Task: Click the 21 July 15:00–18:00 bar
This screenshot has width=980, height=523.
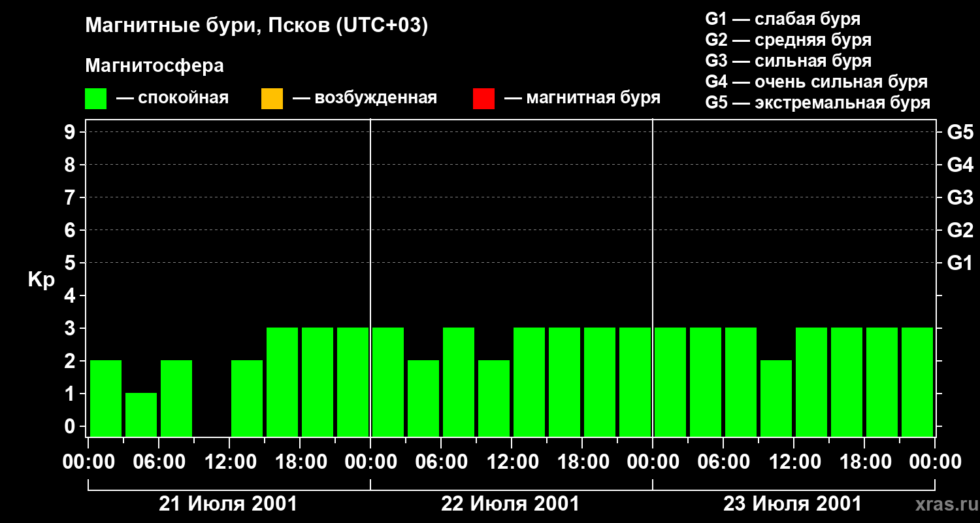Action: 282,382
